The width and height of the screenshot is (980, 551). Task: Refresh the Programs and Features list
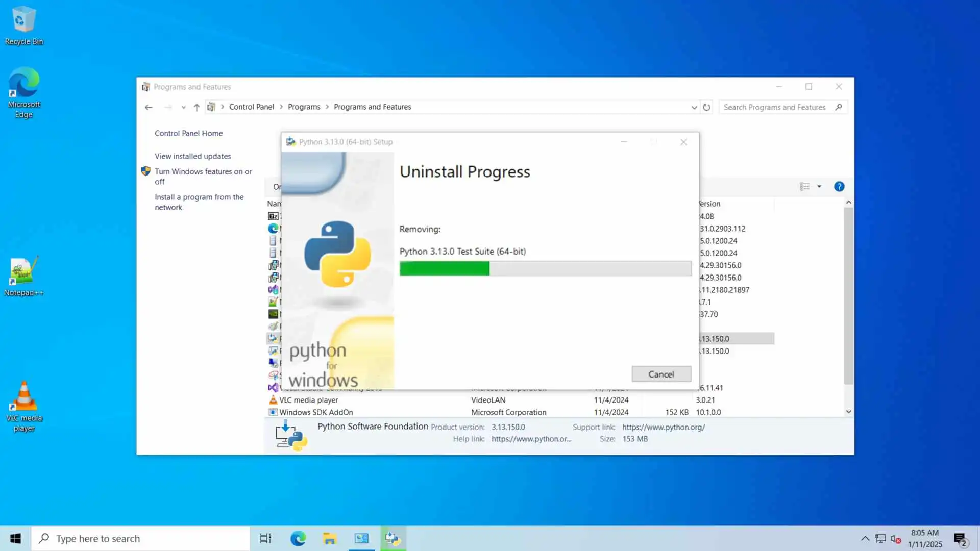pyautogui.click(x=706, y=107)
